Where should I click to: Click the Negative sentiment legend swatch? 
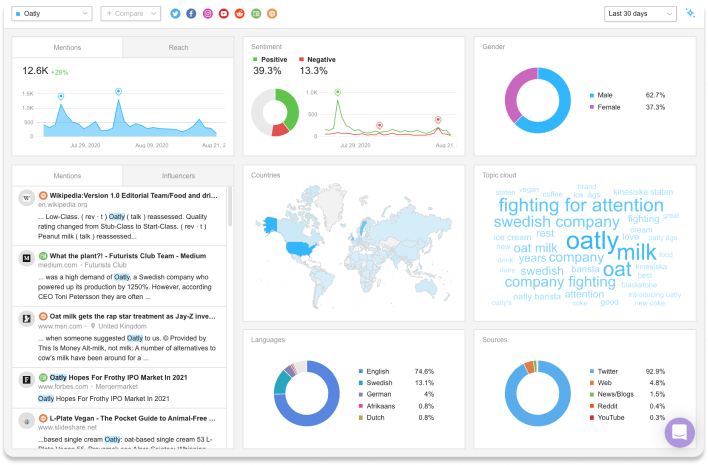coord(301,59)
